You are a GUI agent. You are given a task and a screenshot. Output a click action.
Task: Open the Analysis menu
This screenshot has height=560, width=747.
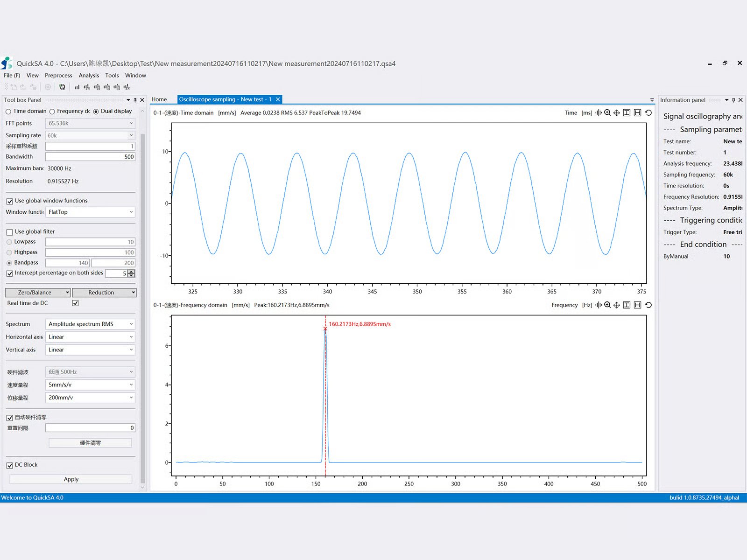coord(89,76)
